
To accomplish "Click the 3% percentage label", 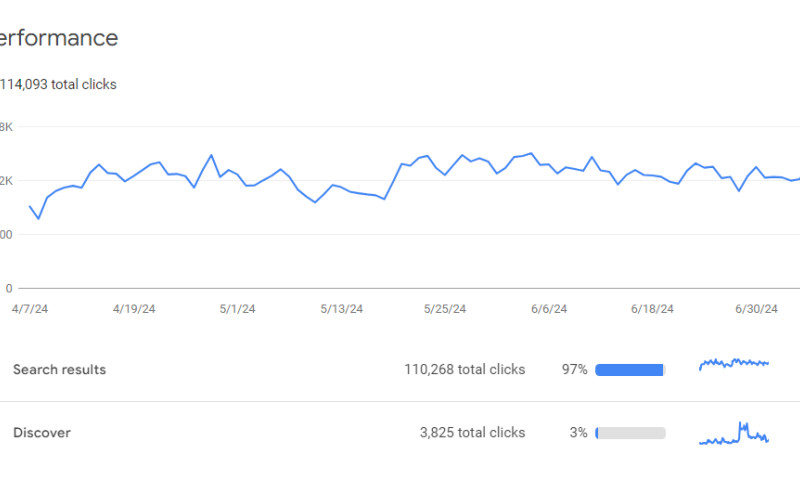I will (578, 433).
